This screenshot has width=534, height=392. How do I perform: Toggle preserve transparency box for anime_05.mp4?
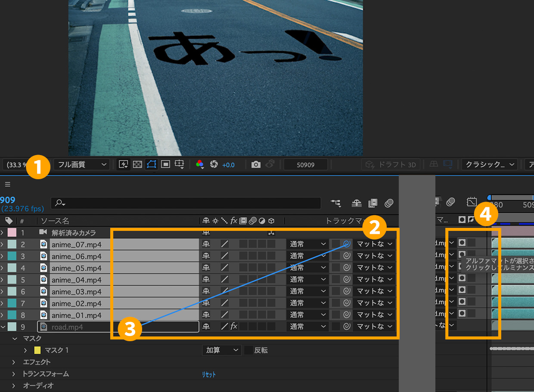click(336, 268)
